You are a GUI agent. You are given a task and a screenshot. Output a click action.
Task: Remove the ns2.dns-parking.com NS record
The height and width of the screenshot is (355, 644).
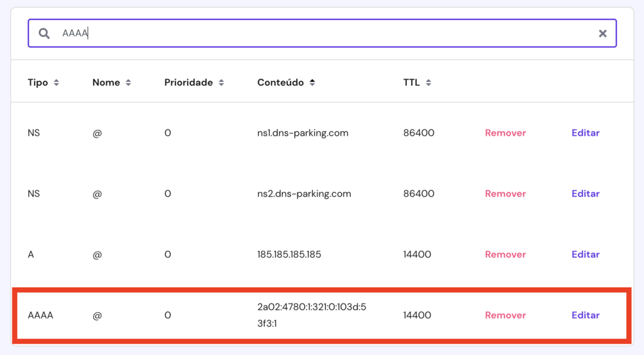pos(505,194)
